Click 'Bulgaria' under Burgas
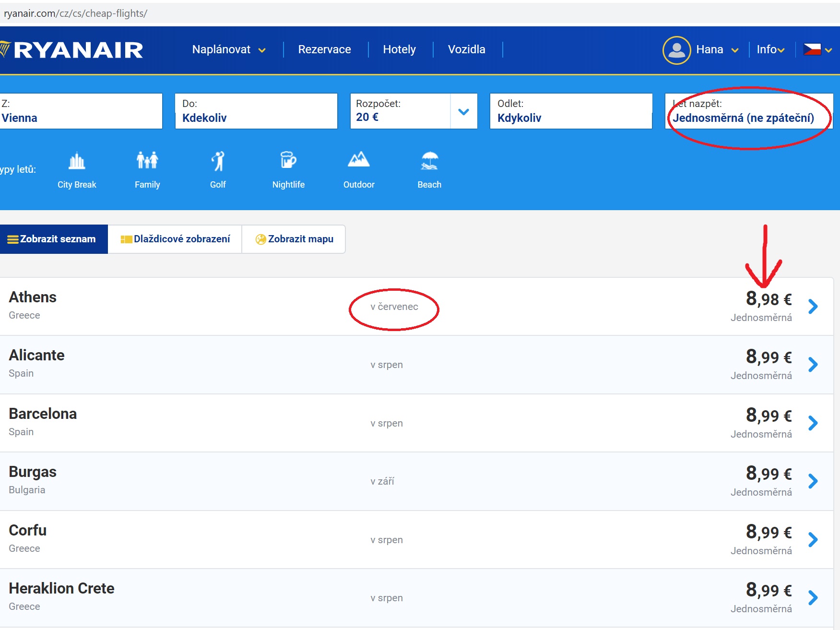 point(27,490)
